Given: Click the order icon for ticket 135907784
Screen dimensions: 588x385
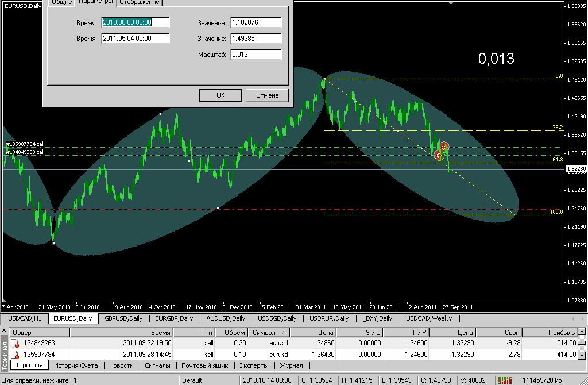Looking at the screenshot, I should pos(16,355).
